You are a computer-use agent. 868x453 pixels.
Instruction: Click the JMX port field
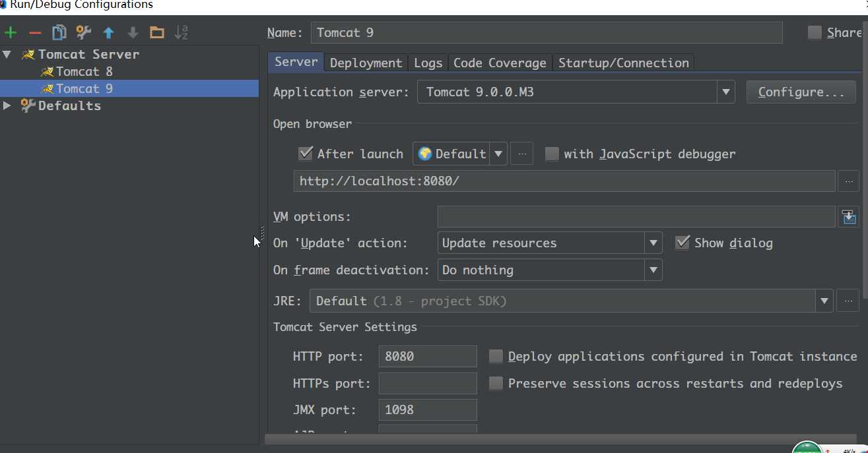coord(428,409)
